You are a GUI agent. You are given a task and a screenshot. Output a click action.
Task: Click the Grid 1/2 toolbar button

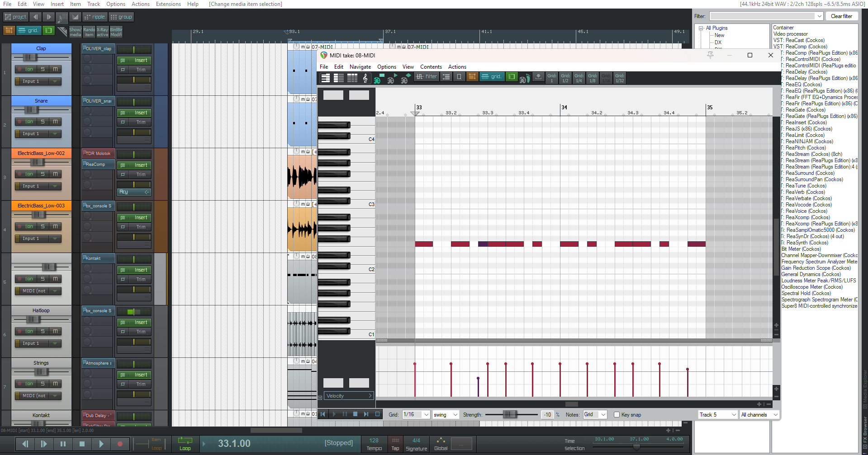(x=565, y=78)
